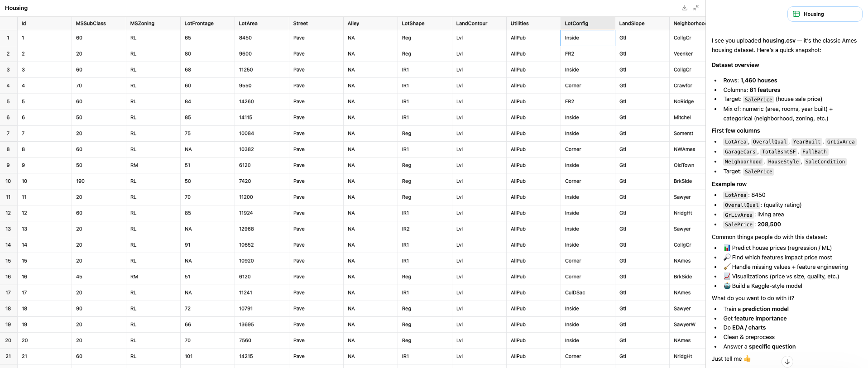Click the LandContour column header

pyautogui.click(x=479, y=24)
